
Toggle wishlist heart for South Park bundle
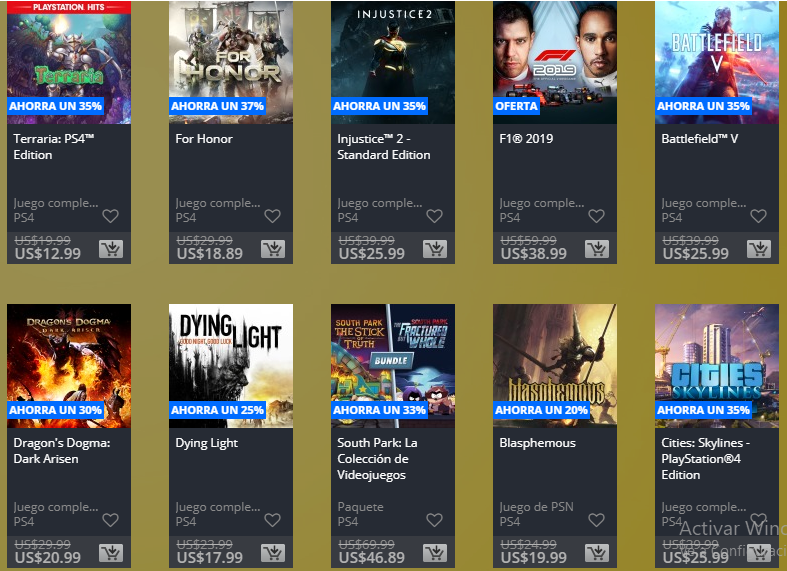click(435, 520)
